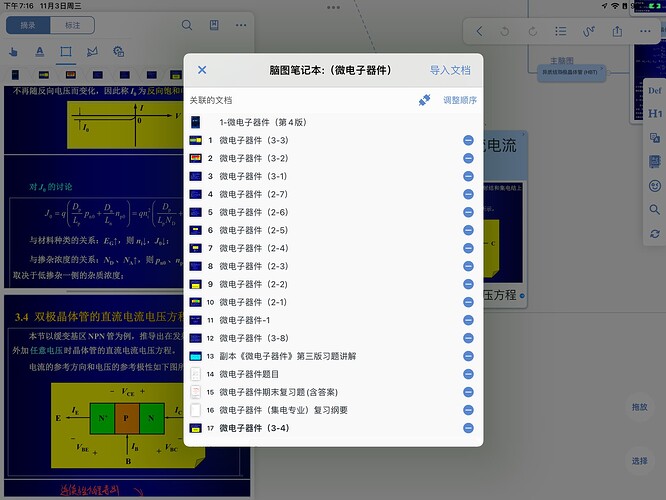Tap the 拖放 button
Viewport: 666px width, 500px height.
tap(639, 407)
